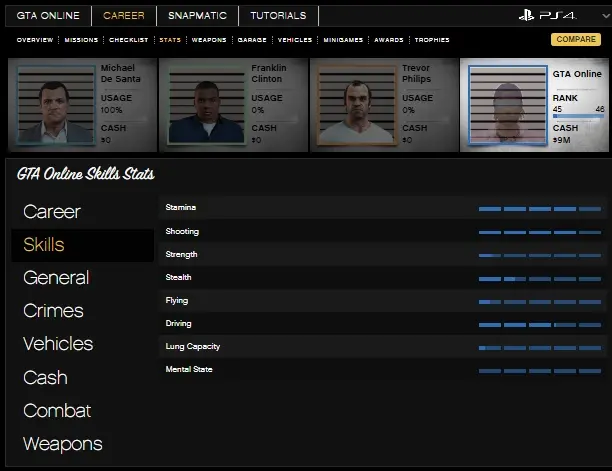Viewport: 612px width, 471px height.
Task: Go to the Trophies submenu
Action: pyautogui.click(x=431, y=40)
